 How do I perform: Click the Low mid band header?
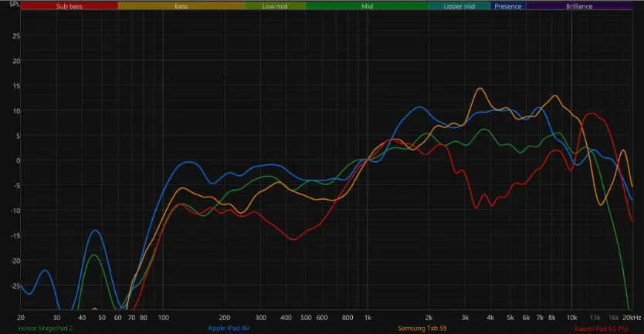click(x=274, y=6)
